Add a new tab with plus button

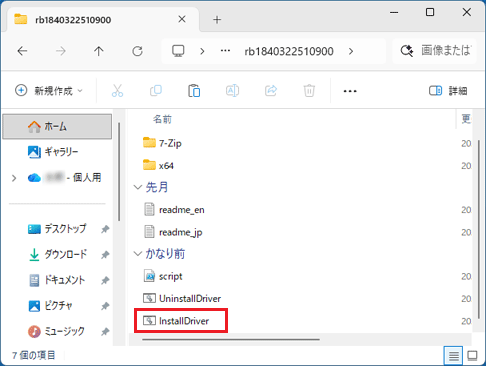(x=217, y=20)
